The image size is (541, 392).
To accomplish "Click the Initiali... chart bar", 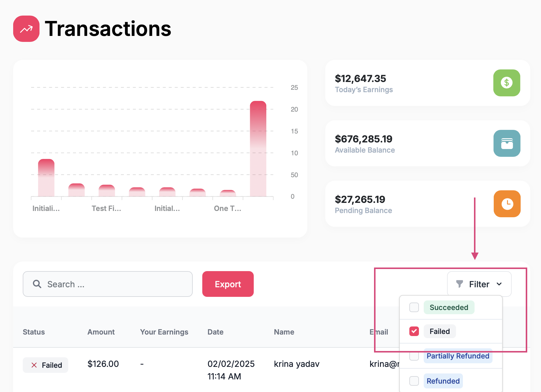I will point(46,178).
